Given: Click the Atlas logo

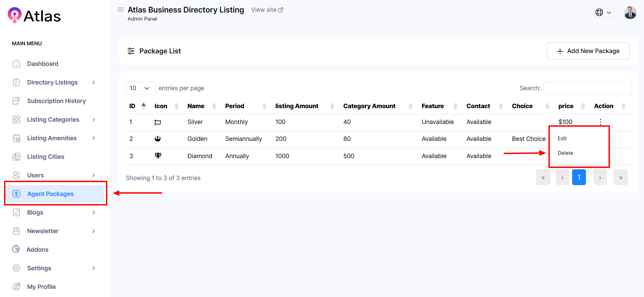Looking at the screenshot, I should pos(34,16).
